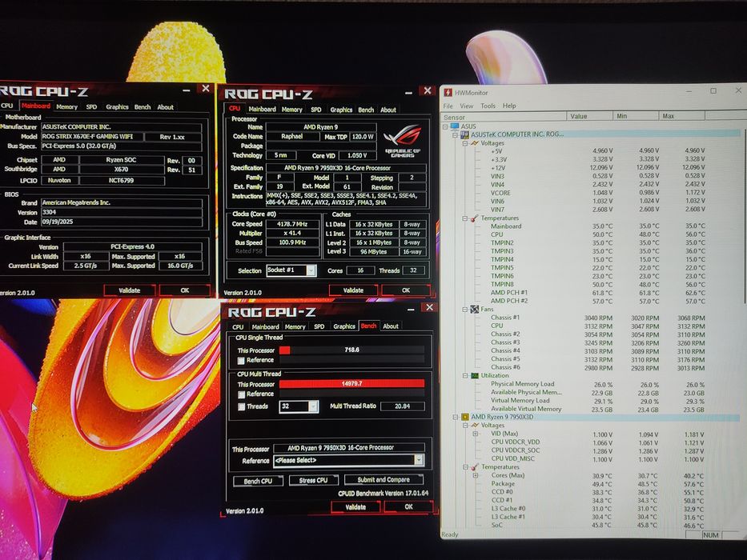Collapse the Utilization tree node
Viewport: 747px width, 560px height.
(465, 376)
